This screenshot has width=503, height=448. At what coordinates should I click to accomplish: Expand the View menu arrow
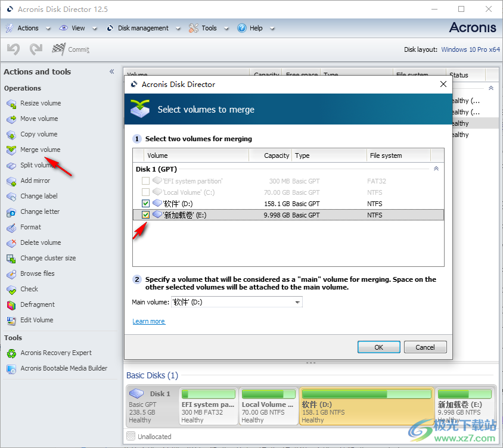tap(94, 29)
